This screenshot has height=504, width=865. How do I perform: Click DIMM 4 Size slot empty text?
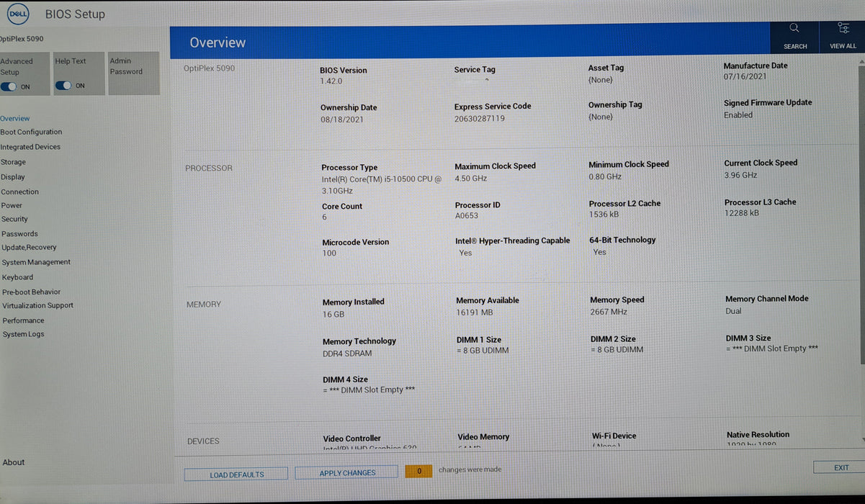coord(369,390)
